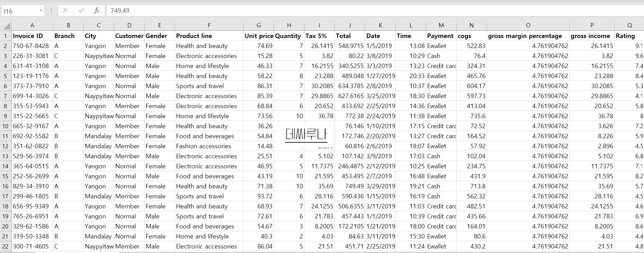
Task: Click cell with invoice 750-67-8428
Action: (x=32, y=46)
